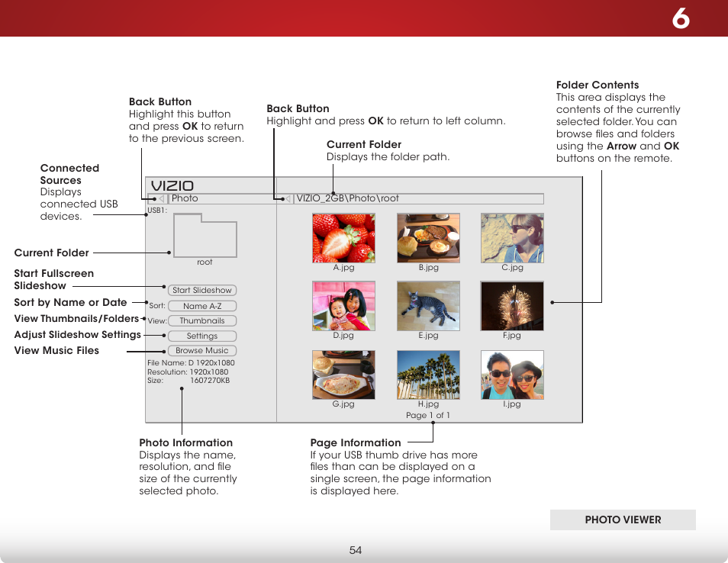
Task: Click the USB1: source label
Action: click(157, 211)
